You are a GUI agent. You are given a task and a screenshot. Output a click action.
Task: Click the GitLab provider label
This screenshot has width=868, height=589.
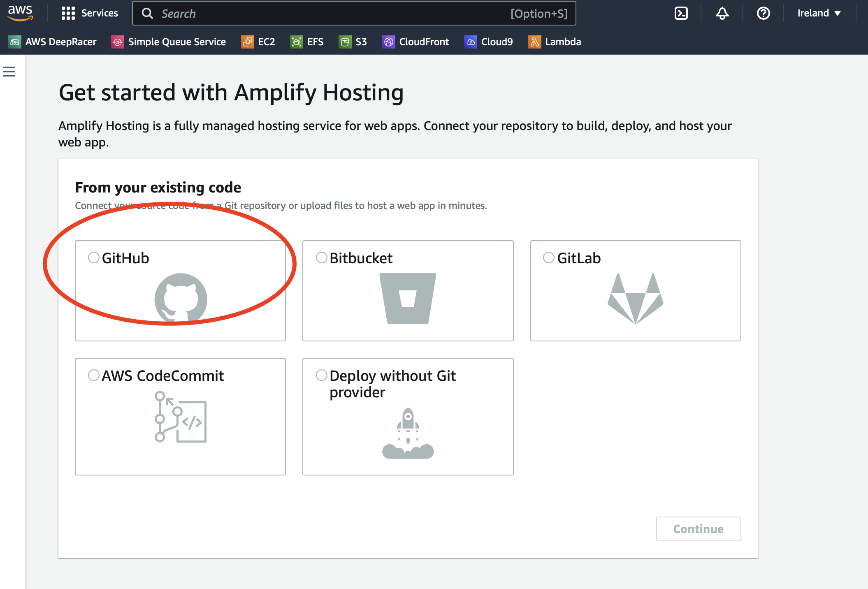pos(579,258)
